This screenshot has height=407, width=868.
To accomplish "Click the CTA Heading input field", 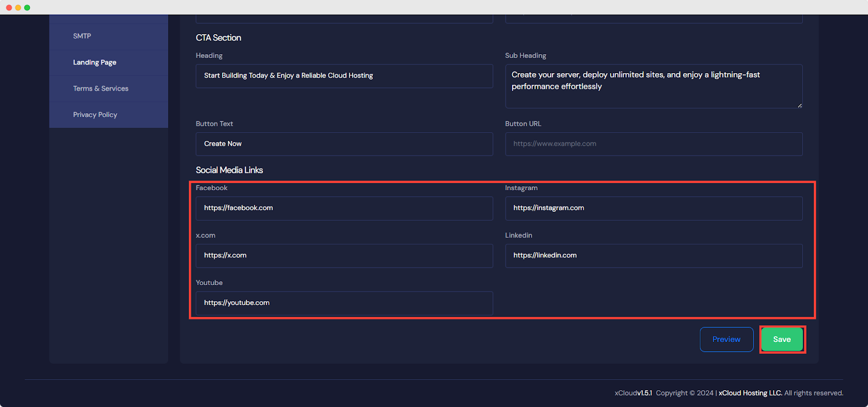I will pos(344,76).
